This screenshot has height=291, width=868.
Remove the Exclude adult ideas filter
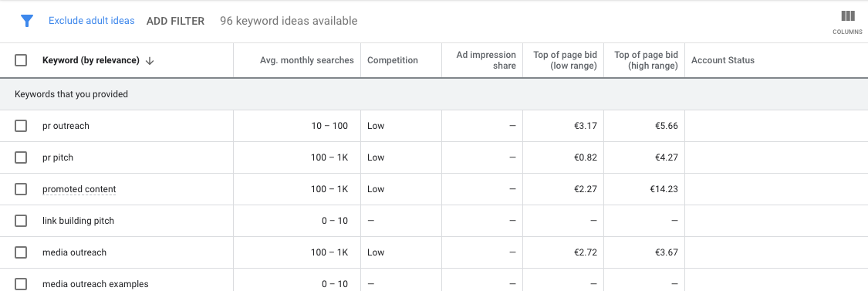[x=91, y=21]
